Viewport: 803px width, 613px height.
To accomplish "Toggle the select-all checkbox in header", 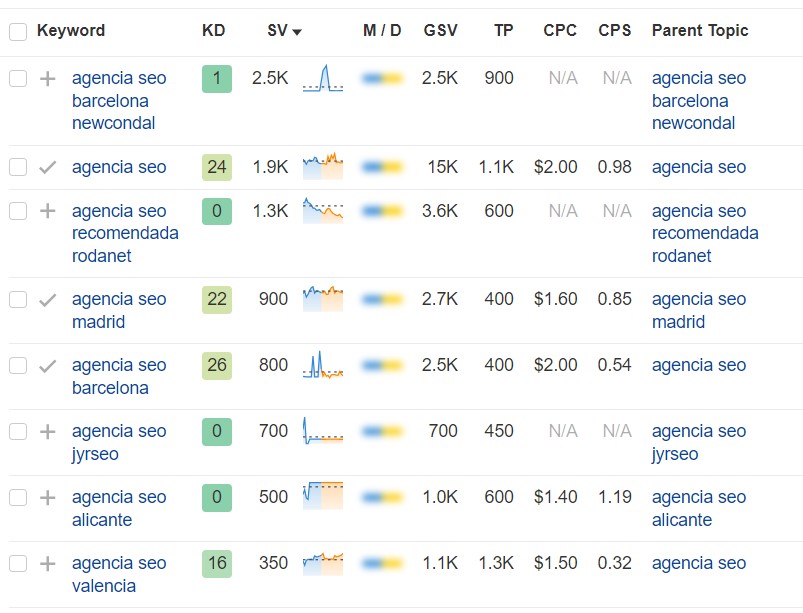I will click(18, 31).
